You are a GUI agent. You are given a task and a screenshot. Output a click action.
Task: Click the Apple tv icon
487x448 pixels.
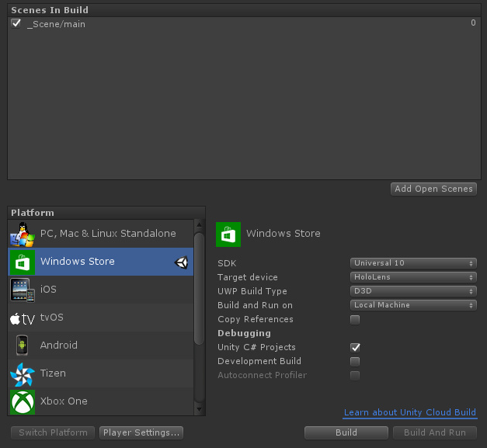tap(23, 318)
